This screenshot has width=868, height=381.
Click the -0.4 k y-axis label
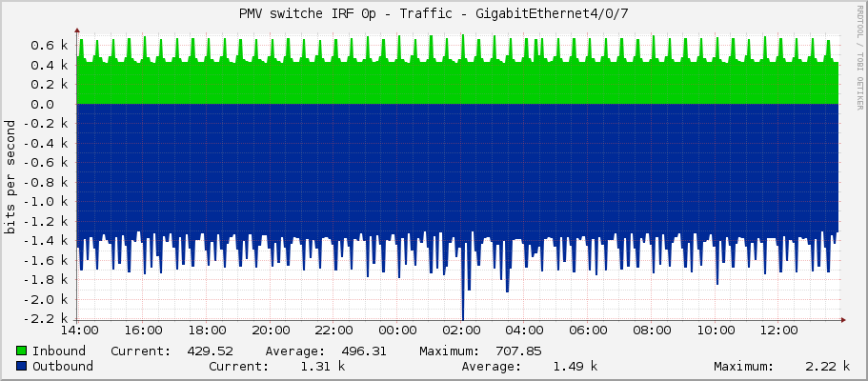point(46,143)
